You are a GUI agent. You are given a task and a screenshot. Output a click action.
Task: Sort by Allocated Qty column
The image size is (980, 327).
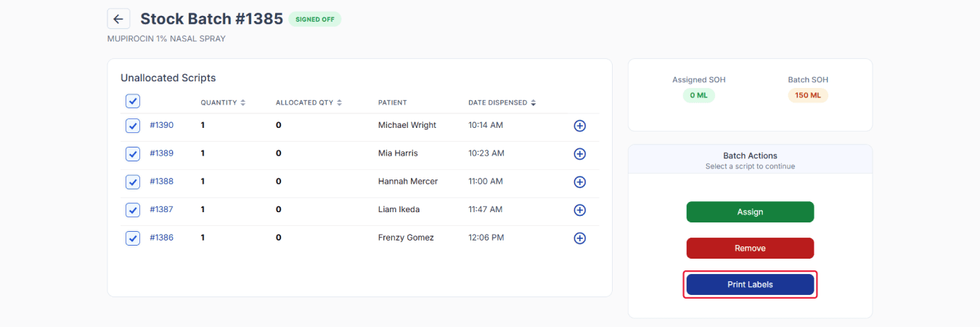click(309, 102)
